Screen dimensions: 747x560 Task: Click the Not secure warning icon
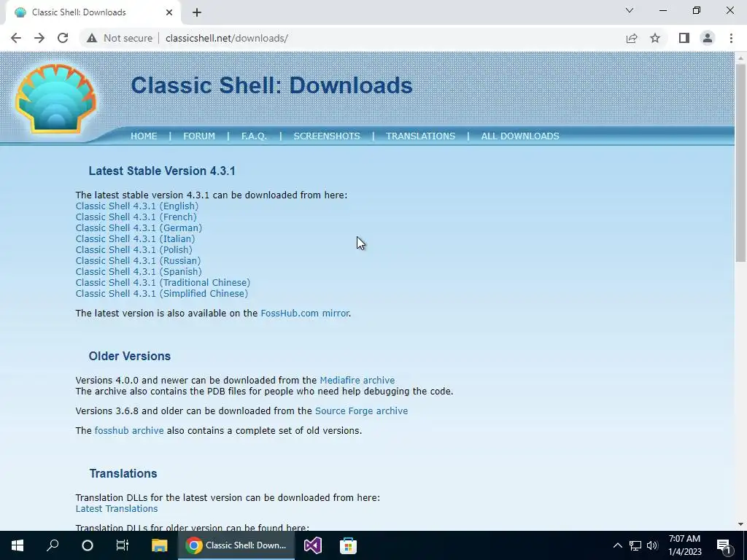tap(92, 38)
